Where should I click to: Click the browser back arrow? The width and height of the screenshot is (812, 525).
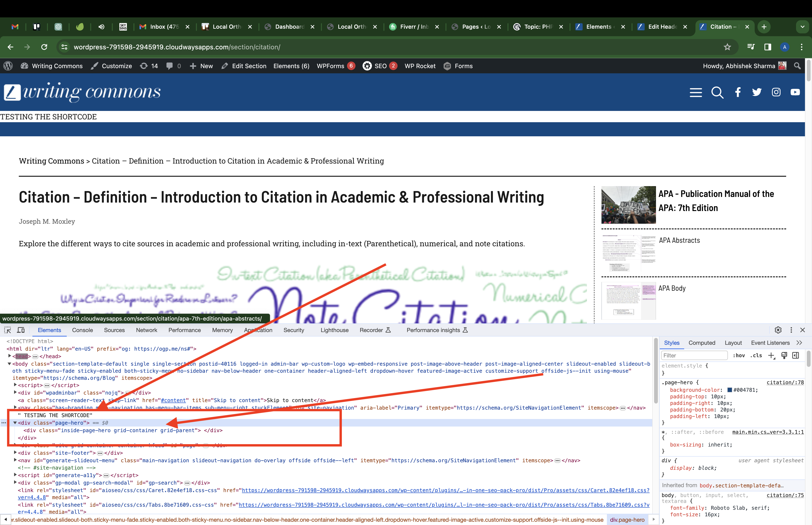pyautogui.click(x=11, y=47)
